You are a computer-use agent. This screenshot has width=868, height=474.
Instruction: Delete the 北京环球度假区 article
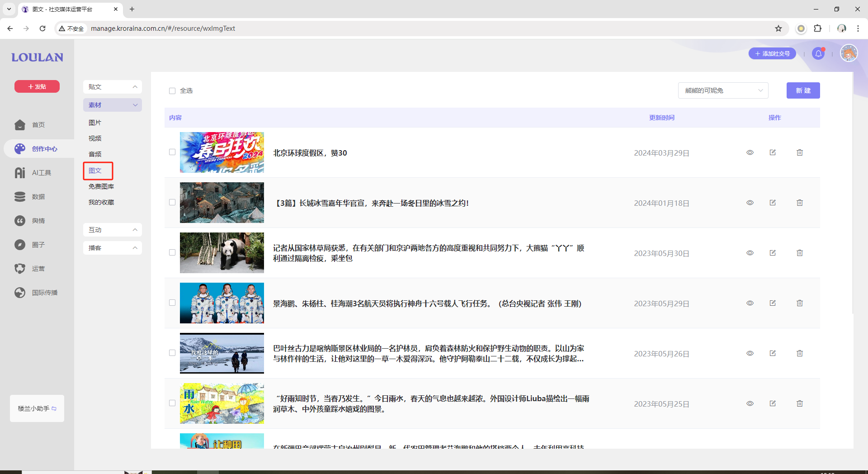coord(800,152)
